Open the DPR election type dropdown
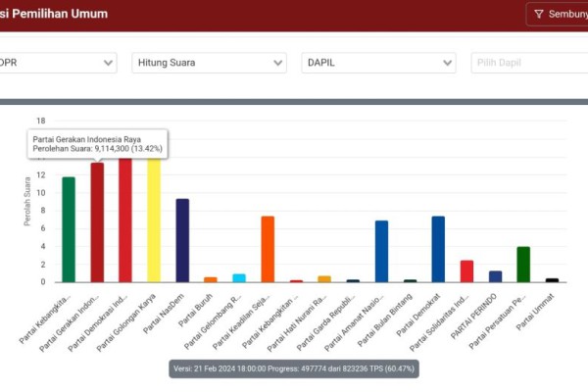 coord(58,63)
